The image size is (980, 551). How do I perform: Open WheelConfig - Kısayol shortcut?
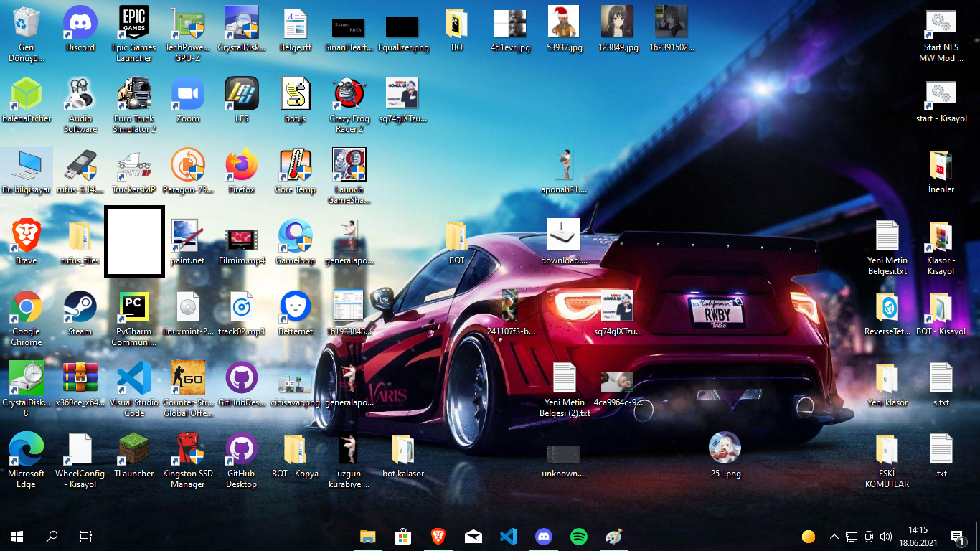pyautogui.click(x=80, y=460)
